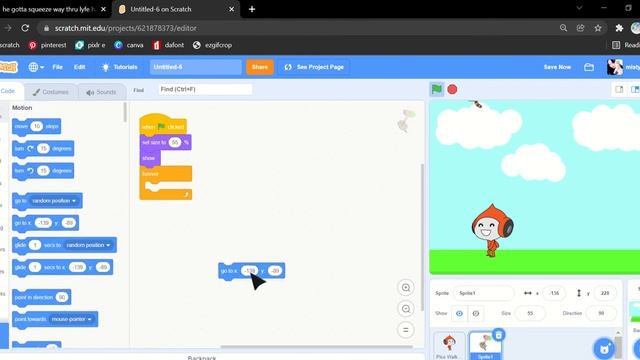Screen dimensions: 640x360
Task: Click the Choose a Sprite cat button
Action: [x=604, y=348]
